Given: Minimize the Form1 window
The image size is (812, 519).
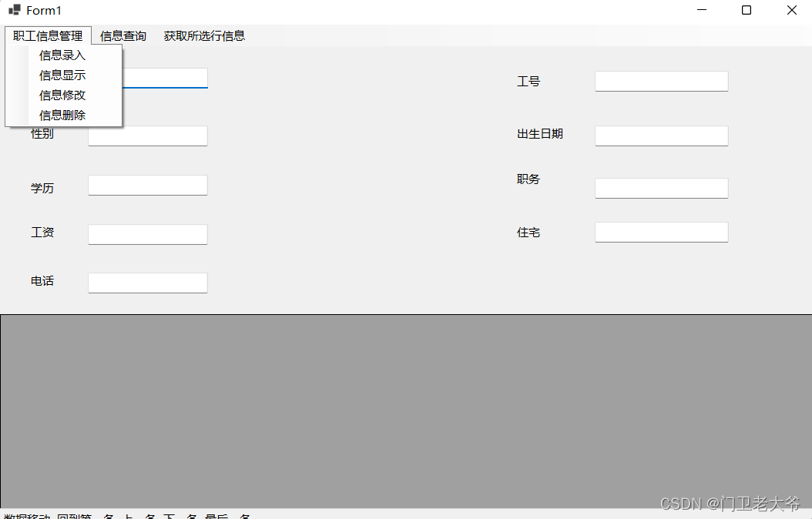Looking at the screenshot, I should coord(702,10).
